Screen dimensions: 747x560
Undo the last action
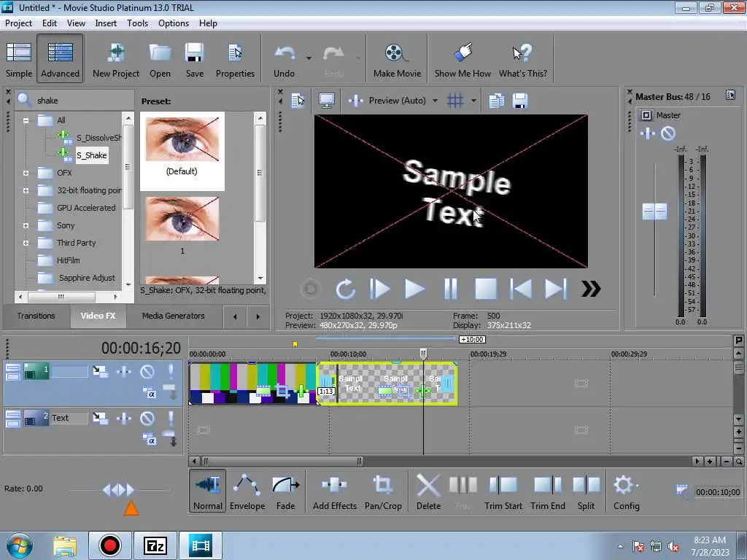pyautogui.click(x=285, y=59)
